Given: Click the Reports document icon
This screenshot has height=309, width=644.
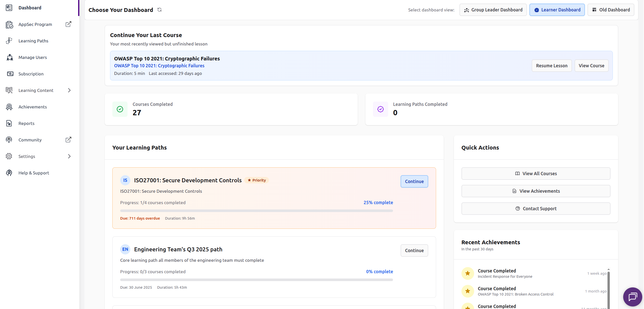Looking at the screenshot, I should [x=9, y=123].
